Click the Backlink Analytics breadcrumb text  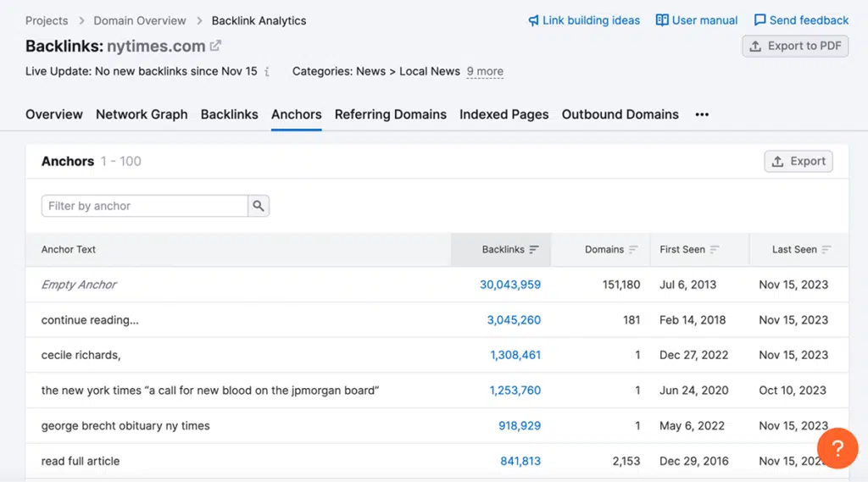(259, 20)
